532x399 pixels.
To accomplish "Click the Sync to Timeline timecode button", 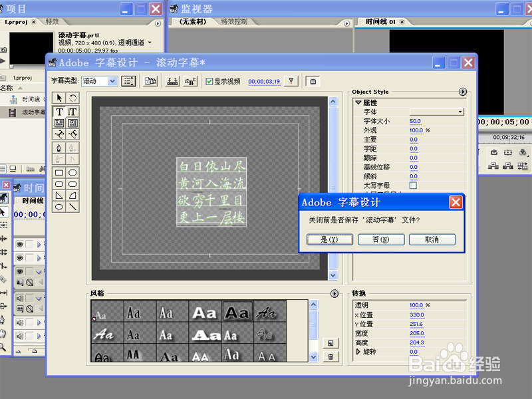I will pos(291,81).
